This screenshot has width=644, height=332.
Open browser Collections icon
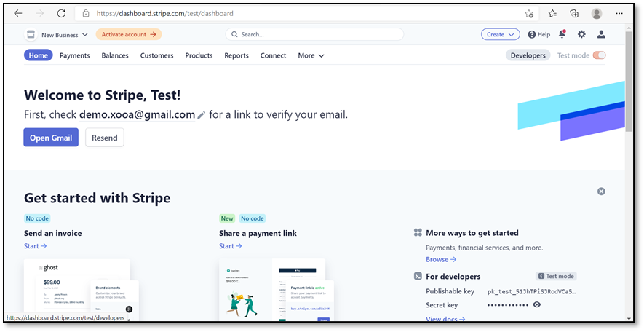point(574,14)
